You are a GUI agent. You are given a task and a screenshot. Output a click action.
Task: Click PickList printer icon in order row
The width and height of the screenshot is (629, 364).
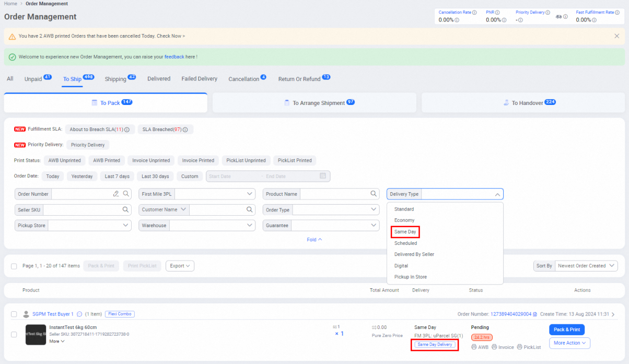pyautogui.click(x=519, y=347)
